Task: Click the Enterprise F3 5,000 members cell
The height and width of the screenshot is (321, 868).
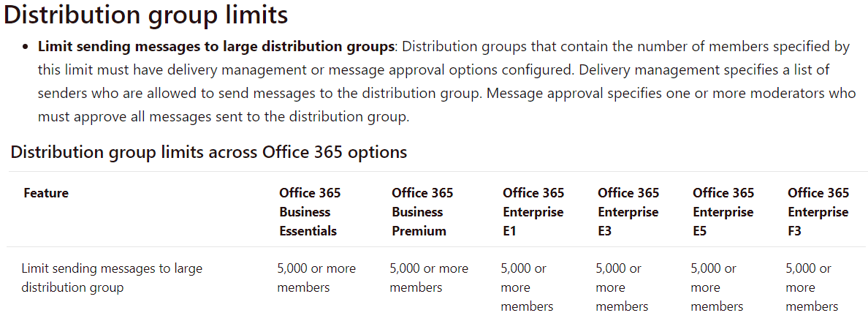Action: 808,288
